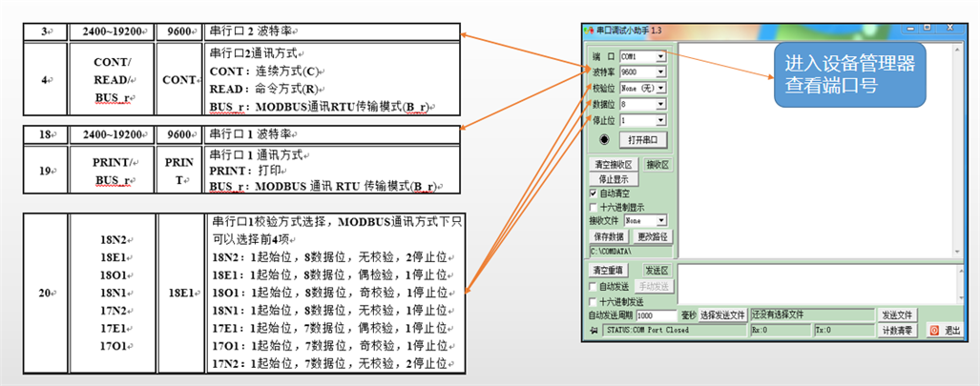Click the 保存数据 button
The image size is (980, 386).
coord(608,236)
